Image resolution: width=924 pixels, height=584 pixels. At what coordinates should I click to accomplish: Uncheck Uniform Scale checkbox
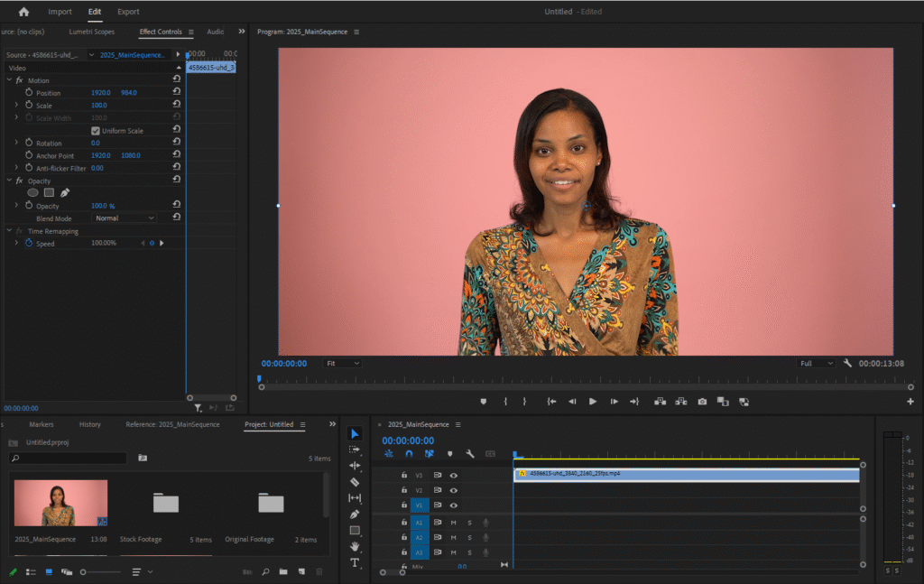point(96,131)
